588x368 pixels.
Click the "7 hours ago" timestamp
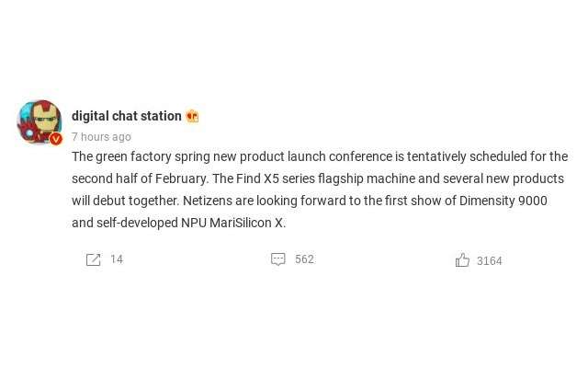tap(101, 137)
